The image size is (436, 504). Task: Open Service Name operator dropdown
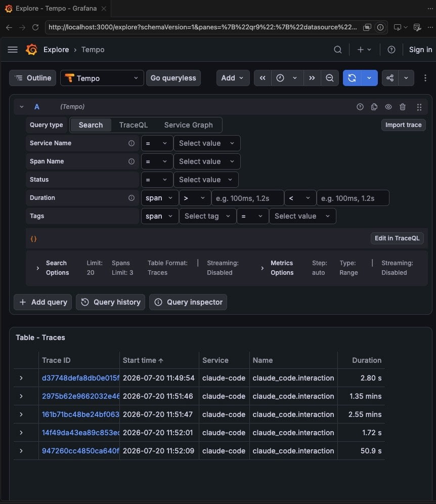pyautogui.click(x=156, y=143)
